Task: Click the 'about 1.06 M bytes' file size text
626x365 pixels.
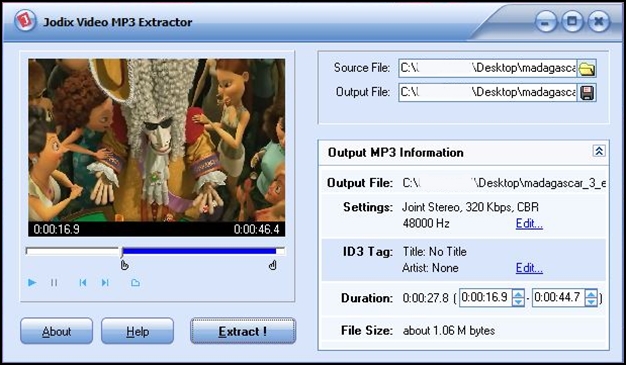Action: 449,331
